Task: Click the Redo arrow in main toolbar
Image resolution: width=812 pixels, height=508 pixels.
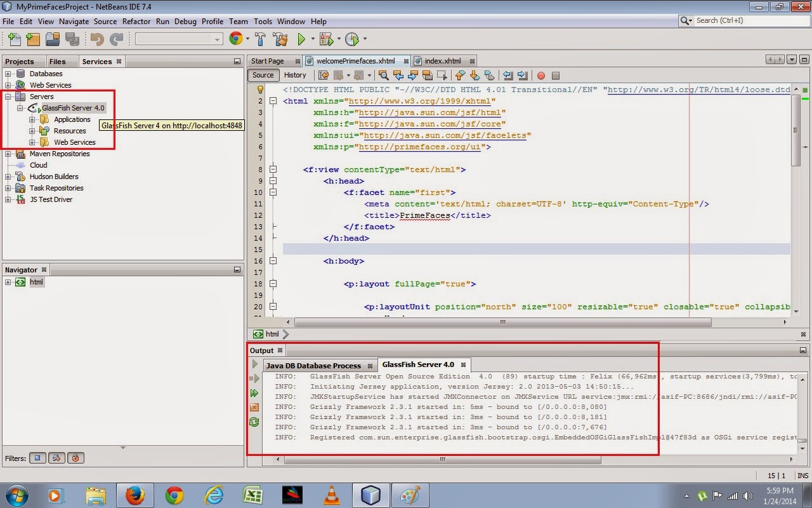Action: 116,39
